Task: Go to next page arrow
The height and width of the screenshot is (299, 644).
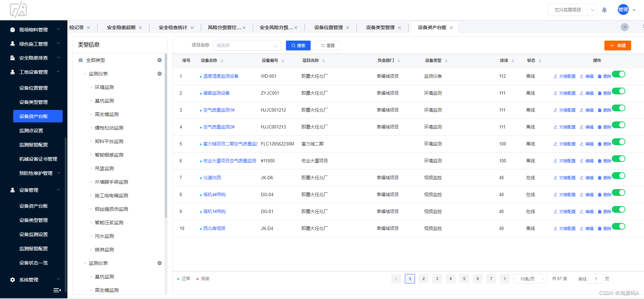Action: point(505,279)
